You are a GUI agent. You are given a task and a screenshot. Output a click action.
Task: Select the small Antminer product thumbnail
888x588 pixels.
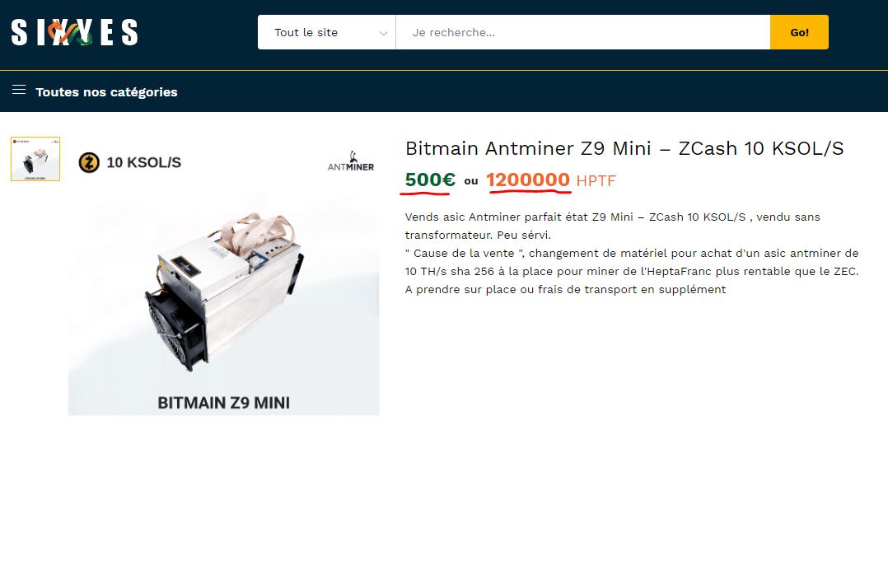coord(35,159)
